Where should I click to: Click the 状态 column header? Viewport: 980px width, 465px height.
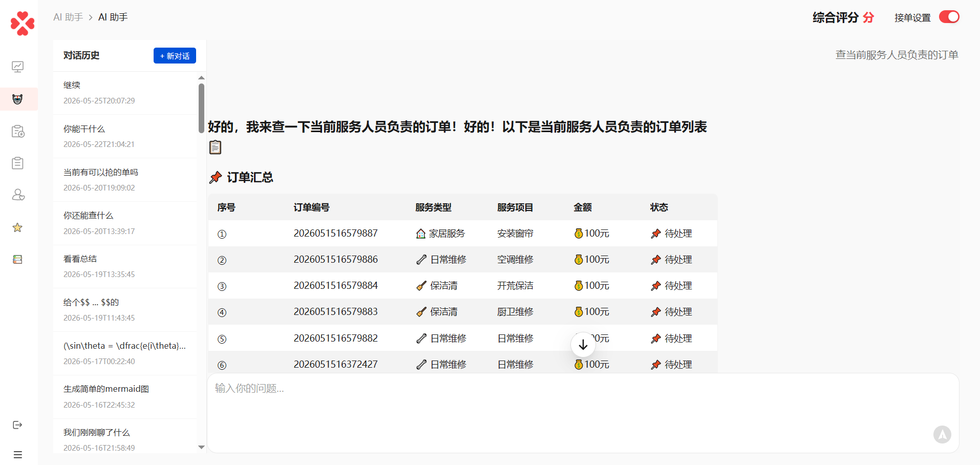tap(659, 207)
